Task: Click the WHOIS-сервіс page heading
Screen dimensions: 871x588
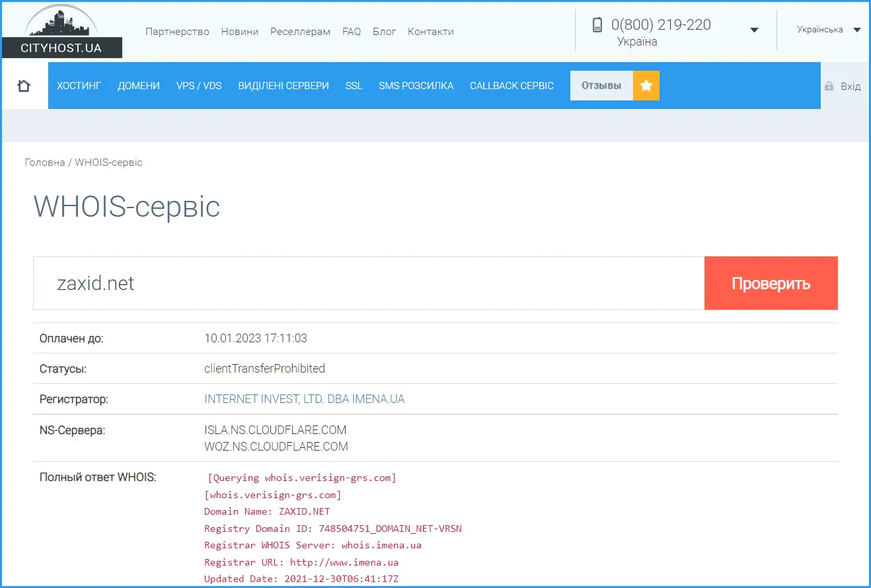Action: pyautogui.click(x=127, y=207)
